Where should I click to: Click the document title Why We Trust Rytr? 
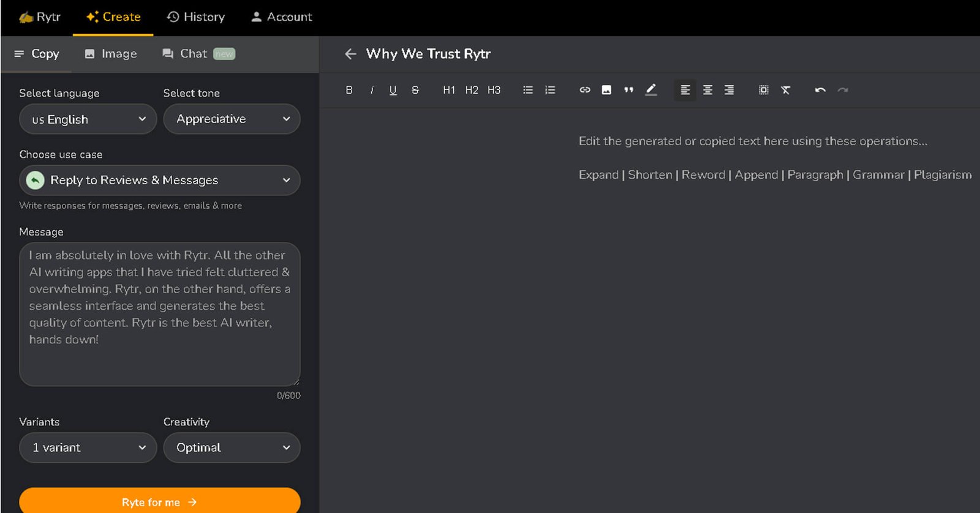click(428, 54)
